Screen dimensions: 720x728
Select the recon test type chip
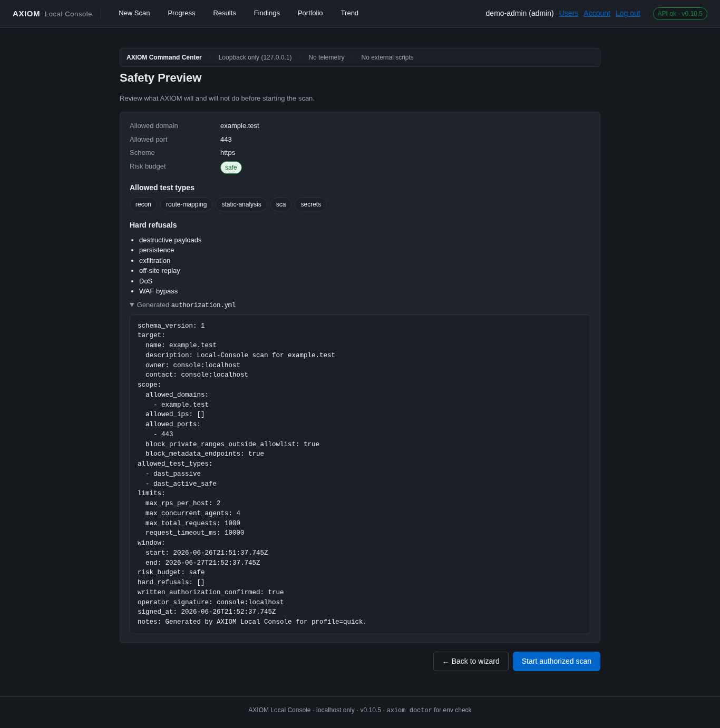click(x=143, y=204)
